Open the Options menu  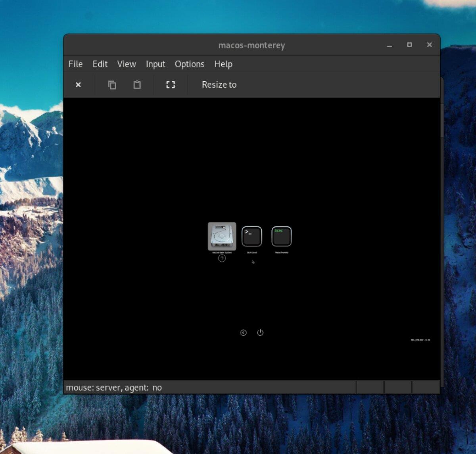coord(189,64)
